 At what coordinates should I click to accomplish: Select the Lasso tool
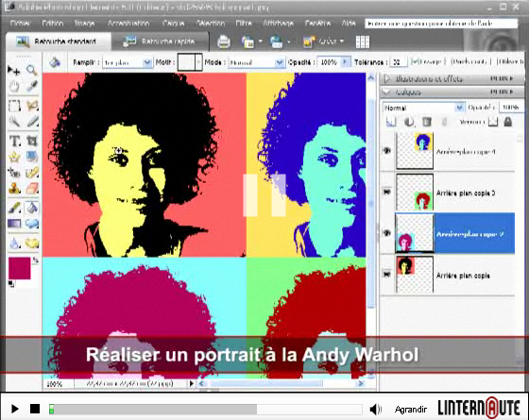[32, 106]
